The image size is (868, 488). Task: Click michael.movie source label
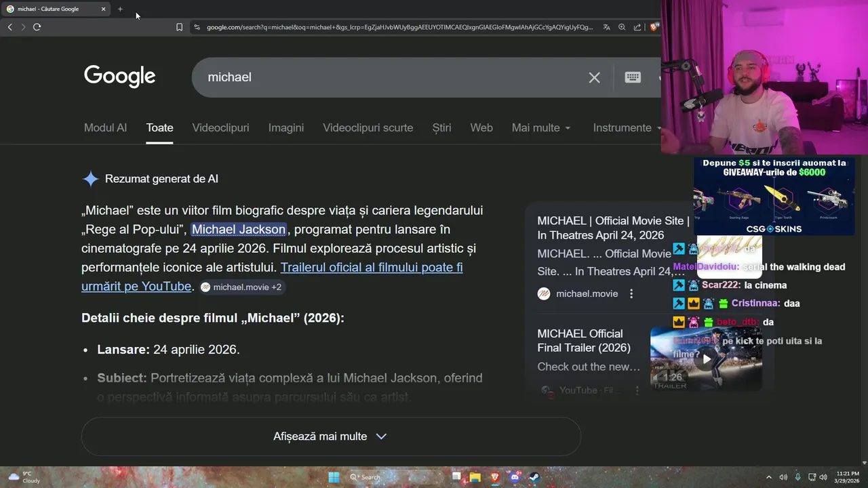pyautogui.click(x=587, y=293)
